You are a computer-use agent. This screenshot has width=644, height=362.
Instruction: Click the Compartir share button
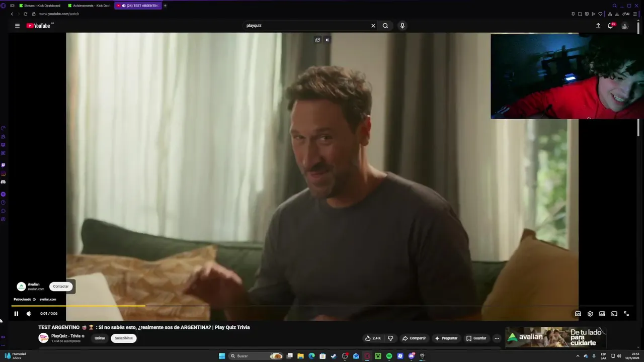click(x=414, y=338)
